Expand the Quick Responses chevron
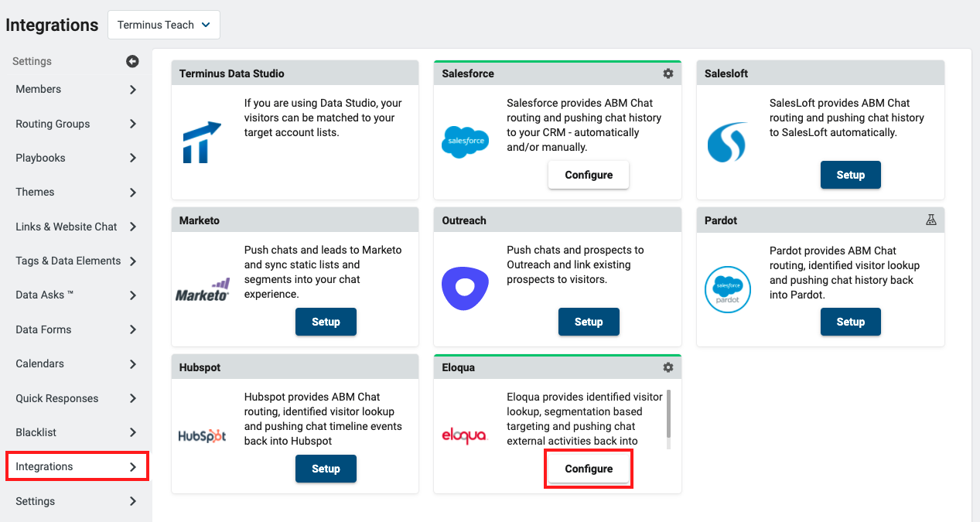This screenshot has height=522, width=980. 133,398
